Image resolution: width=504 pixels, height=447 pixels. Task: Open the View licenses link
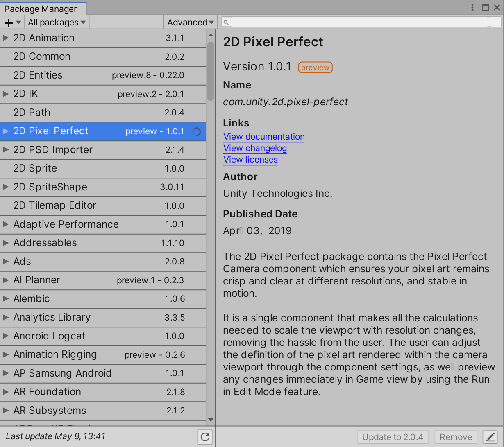point(250,160)
